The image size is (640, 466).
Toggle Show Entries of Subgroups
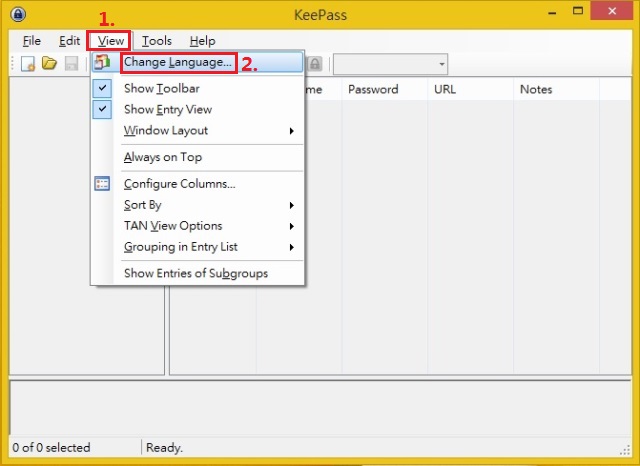click(198, 273)
